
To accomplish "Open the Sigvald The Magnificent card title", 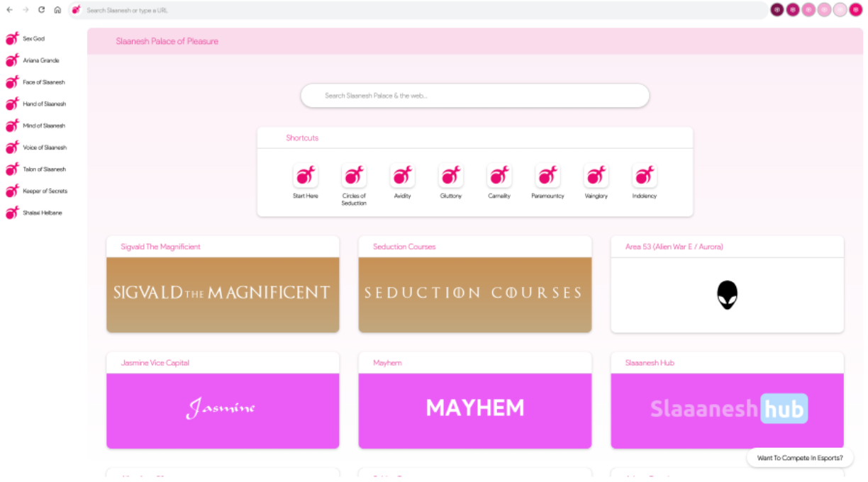I will pos(161,247).
